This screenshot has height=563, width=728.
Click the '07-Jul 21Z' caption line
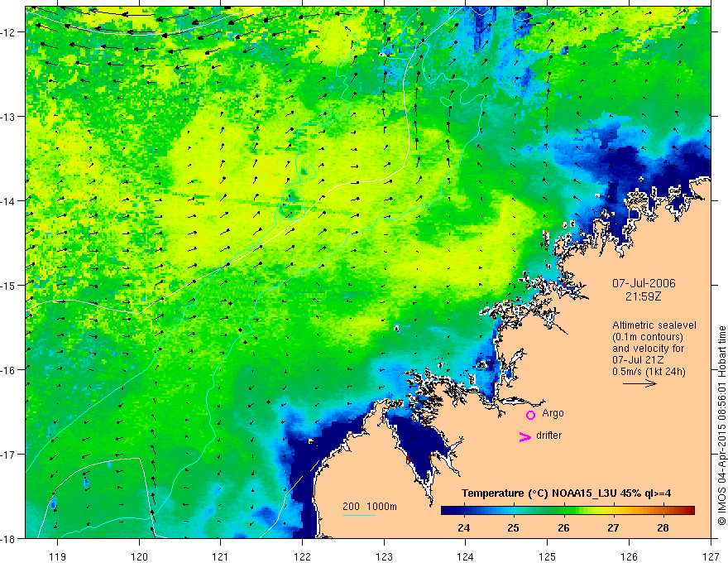point(638,360)
